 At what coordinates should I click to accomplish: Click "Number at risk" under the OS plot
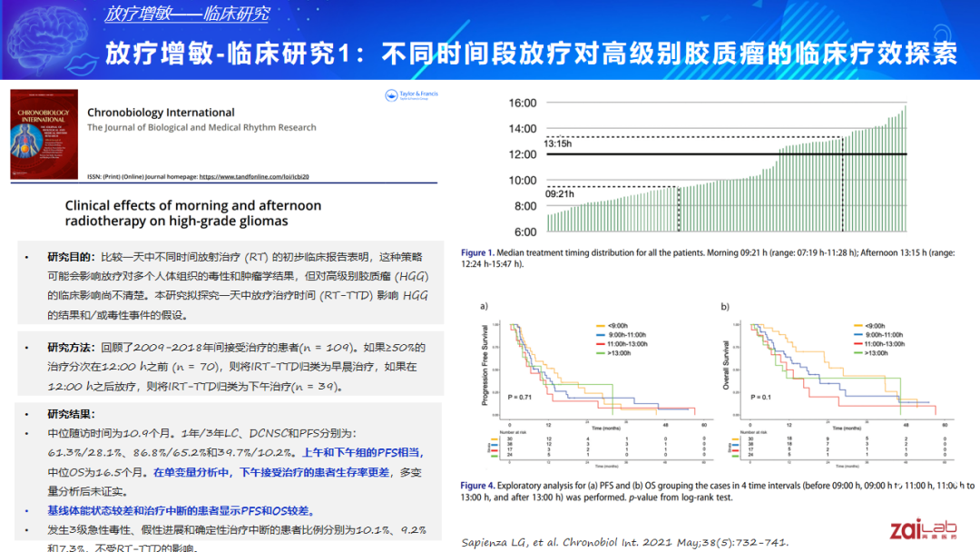click(753, 432)
